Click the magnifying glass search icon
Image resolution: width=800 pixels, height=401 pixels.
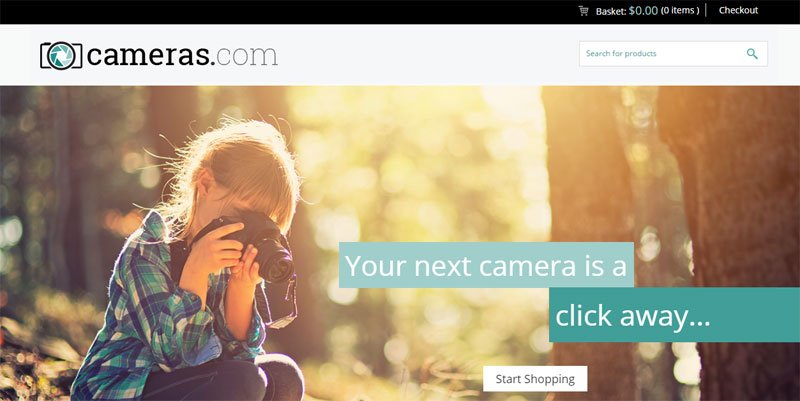(x=752, y=54)
